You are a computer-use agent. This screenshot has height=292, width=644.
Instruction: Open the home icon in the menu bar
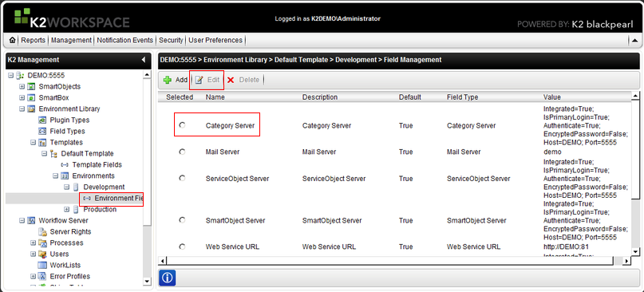click(x=12, y=40)
